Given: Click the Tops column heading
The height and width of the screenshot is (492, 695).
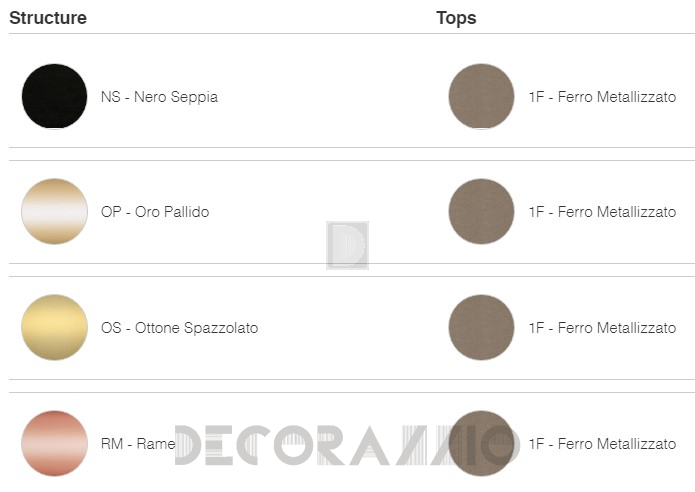Looking at the screenshot, I should tap(456, 18).
